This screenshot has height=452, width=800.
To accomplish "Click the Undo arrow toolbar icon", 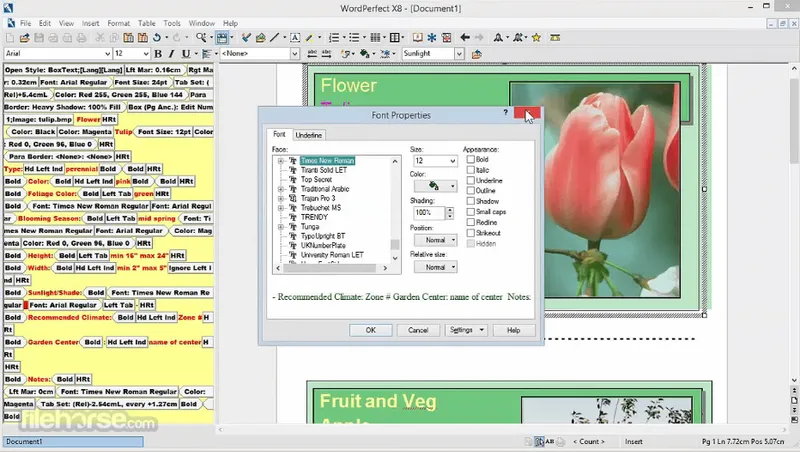I will point(157,38).
